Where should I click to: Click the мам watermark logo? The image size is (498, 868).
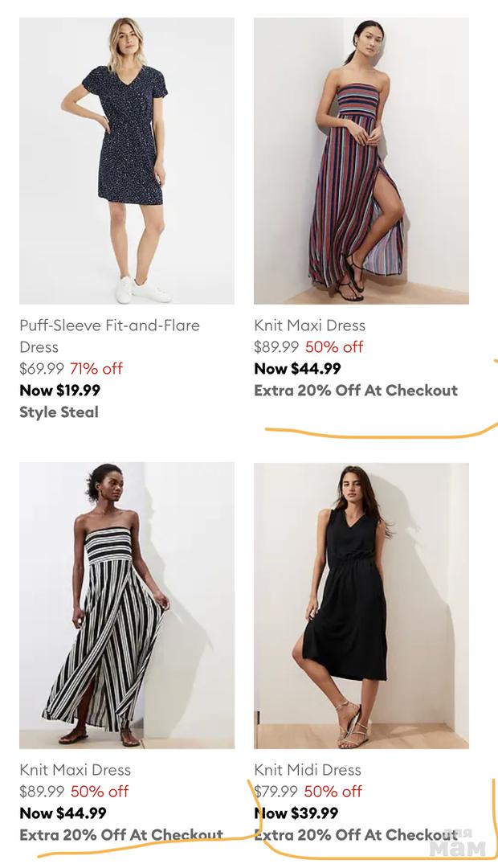tap(458, 846)
